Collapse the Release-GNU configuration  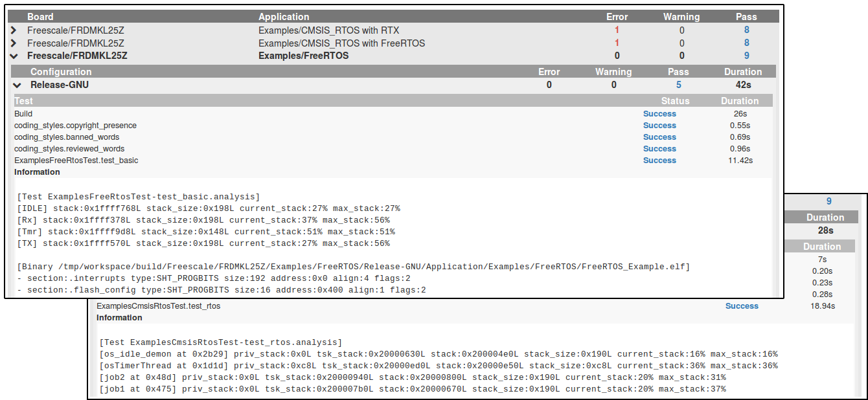(17, 85)
